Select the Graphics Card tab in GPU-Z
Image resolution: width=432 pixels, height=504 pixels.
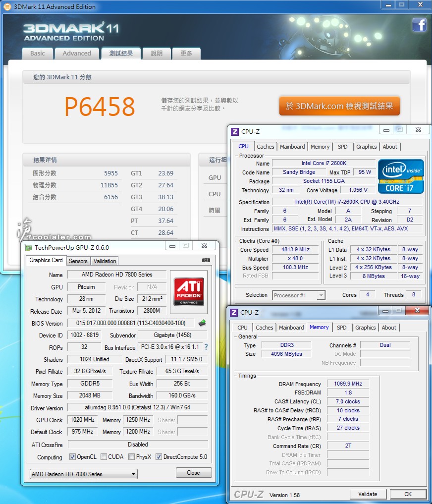[x=46, y=260]
